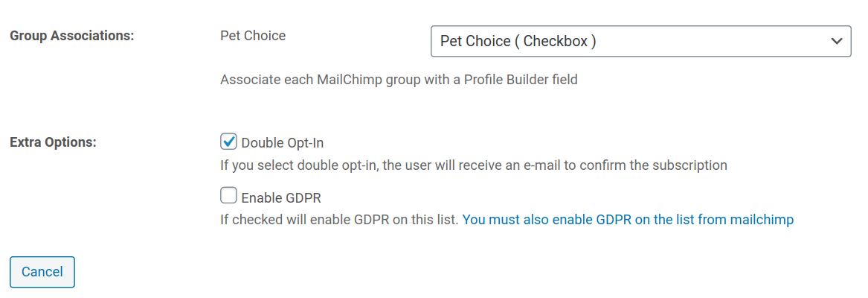Image resolution: width=868 pixels, height=298 pixels.
Task: Click the chevron arrow of the Pet Choice select
Action: [836, 42]
